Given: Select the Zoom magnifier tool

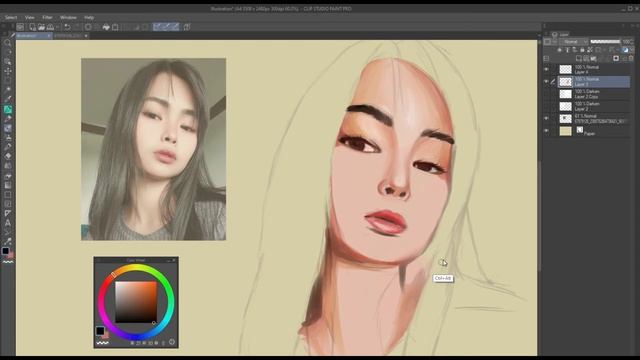Looking at the screenshot, I should 7,43.
